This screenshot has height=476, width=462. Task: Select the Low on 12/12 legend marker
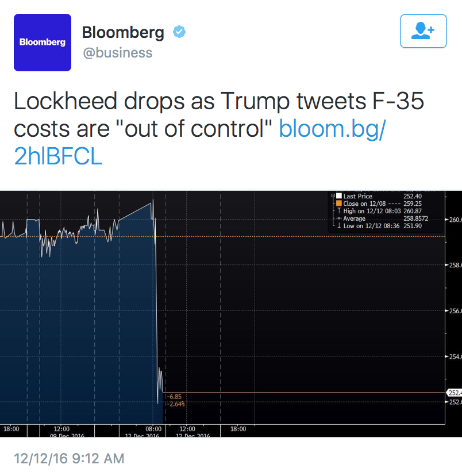coord(339,225)
